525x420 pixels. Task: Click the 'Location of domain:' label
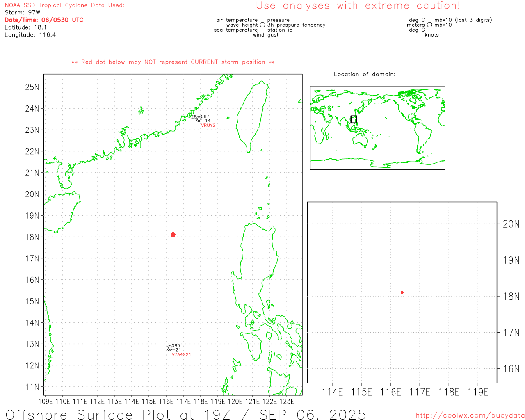tap(365, 74)
